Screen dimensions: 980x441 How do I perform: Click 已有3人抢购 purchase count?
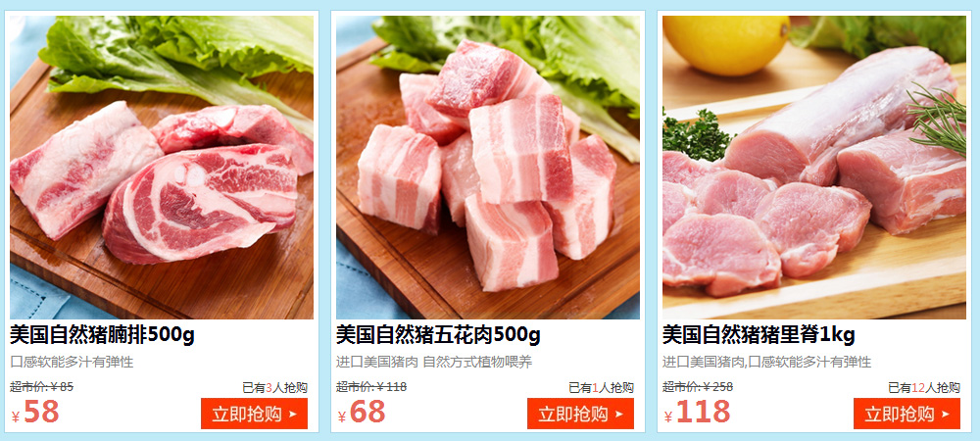275,388
